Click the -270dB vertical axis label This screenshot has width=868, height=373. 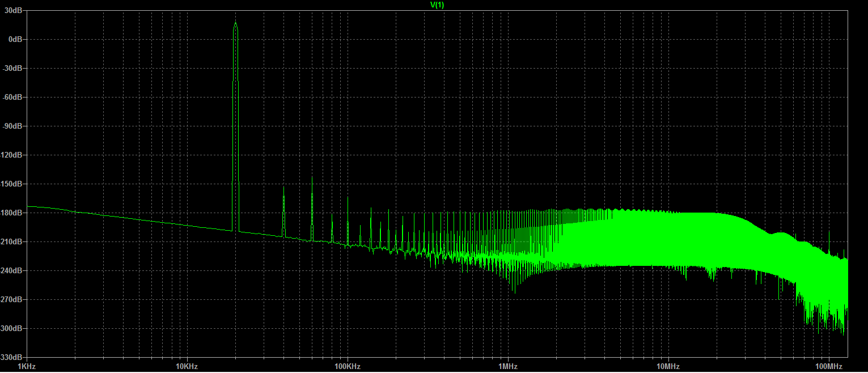tap(11, 299)
